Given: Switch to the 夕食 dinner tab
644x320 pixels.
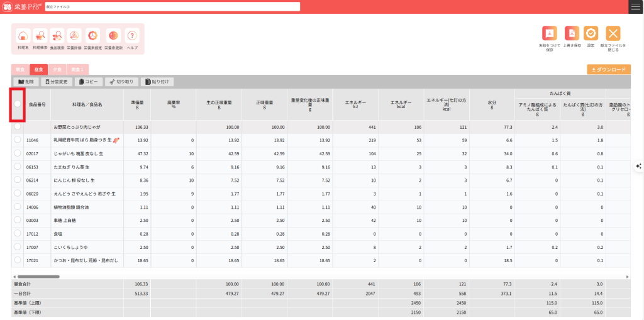Looking at the screenshot, I should pyautogui.click(x=57, y=69).
